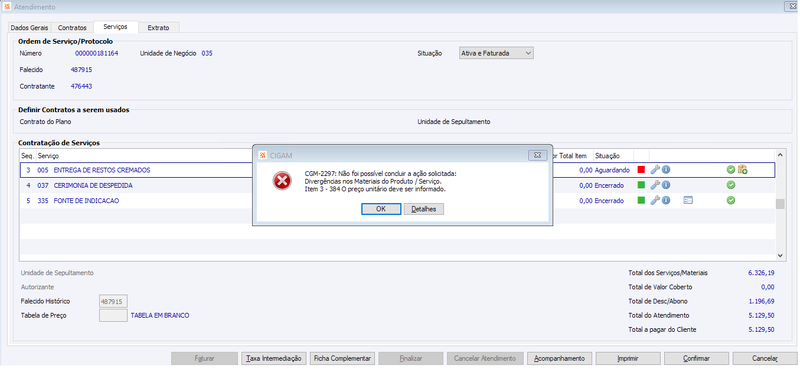Click the Situação column header
This screenshot has height=369, width=800.
pos(607,156)
